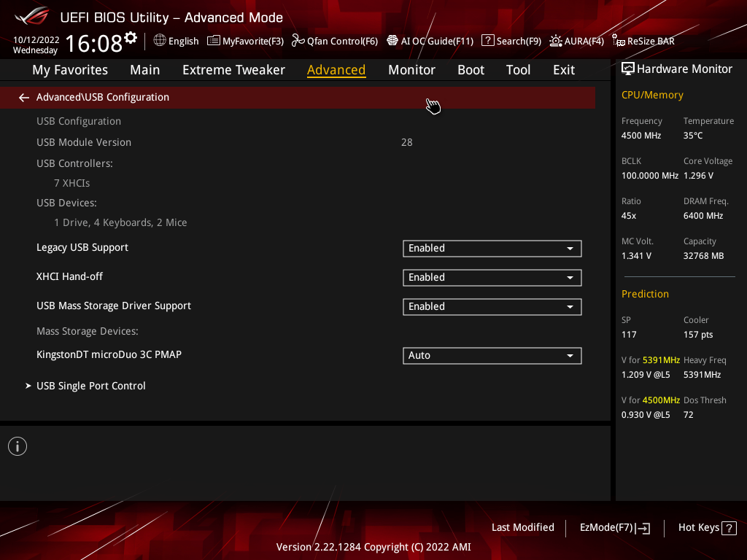The height and width of the screenshot is (560, 747).
Task: Click the '7 XHCIs' text
Action: pos(72,183)
